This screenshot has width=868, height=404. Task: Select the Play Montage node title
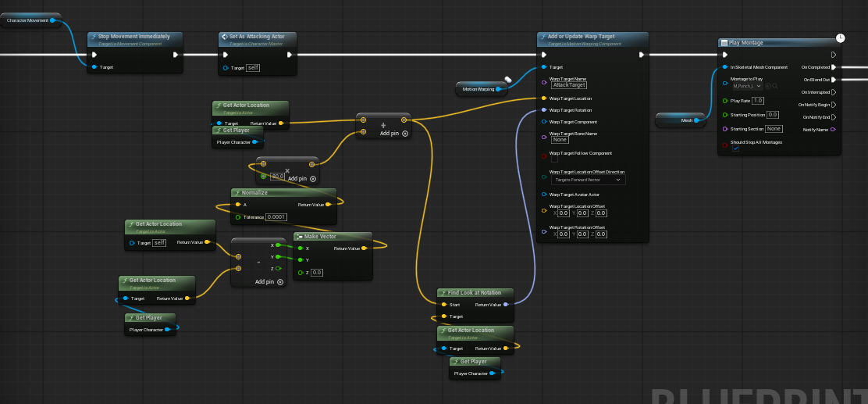click(x=745, y=43)
